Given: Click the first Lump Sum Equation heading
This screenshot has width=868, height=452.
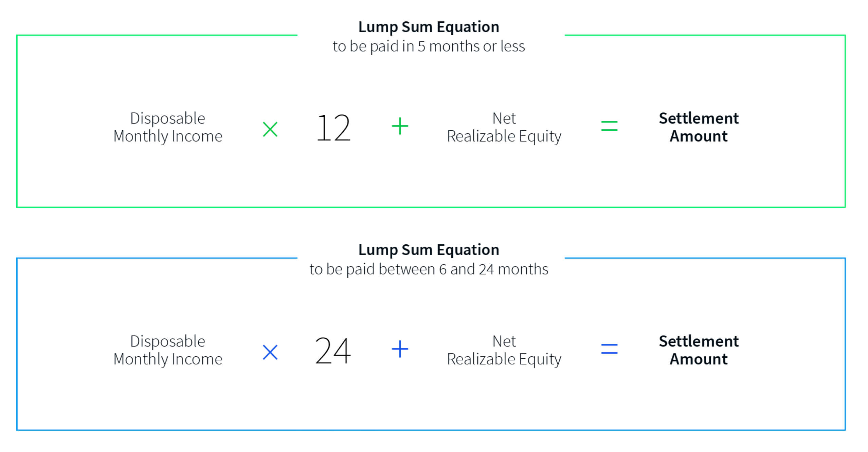Looking at the screenshot, I should [429, 27].
